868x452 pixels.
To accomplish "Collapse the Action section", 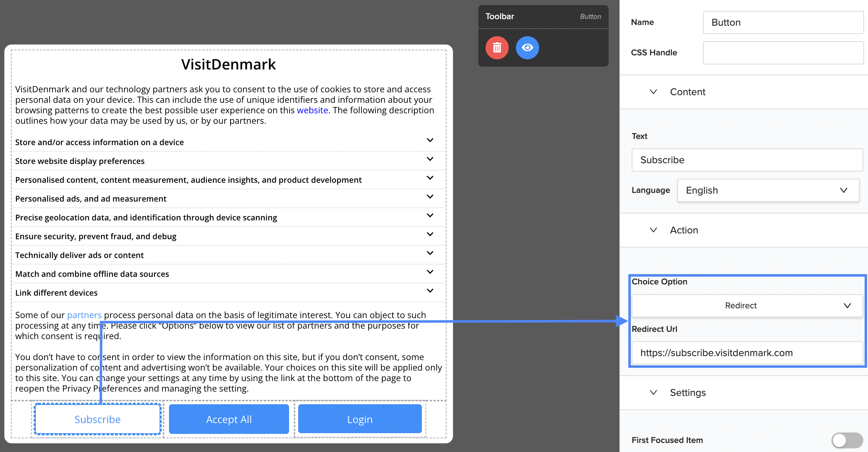I will point(653,230).
